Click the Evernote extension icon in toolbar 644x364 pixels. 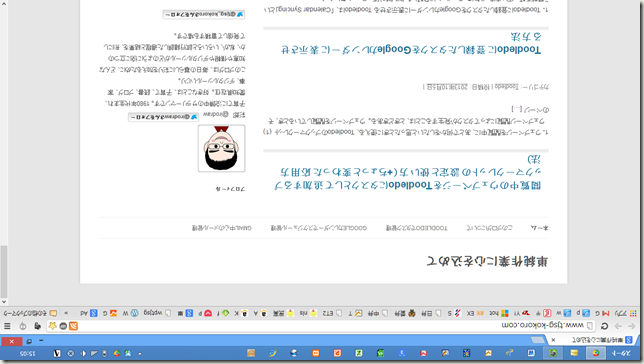click(x=37, y=326)
